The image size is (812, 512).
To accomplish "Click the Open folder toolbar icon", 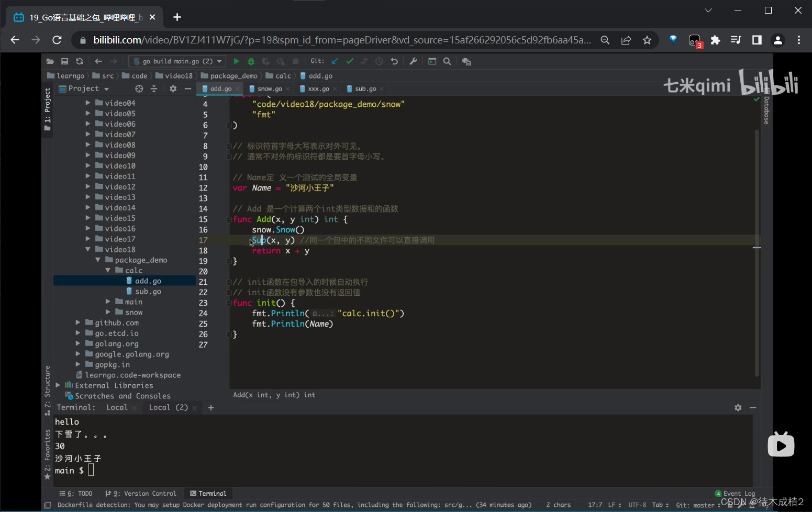I will (50, 61).
